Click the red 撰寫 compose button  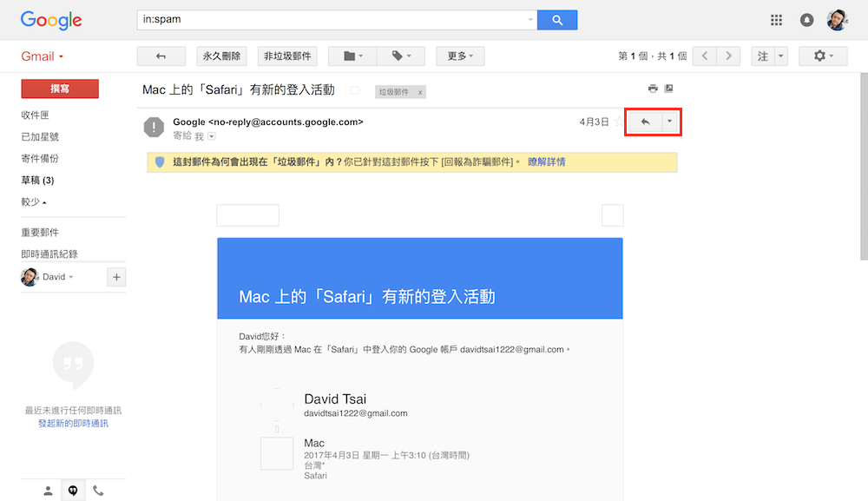point(60,89)
